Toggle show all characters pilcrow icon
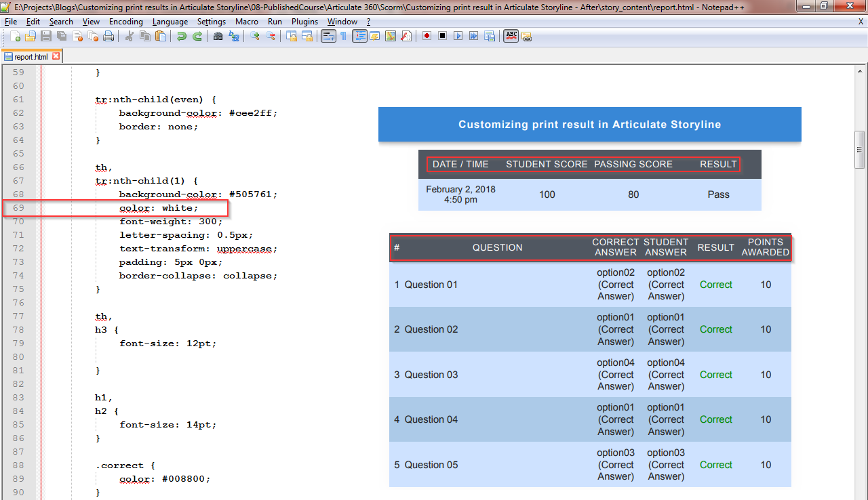This screenshot has height=500, width=868. pos(343,36)
